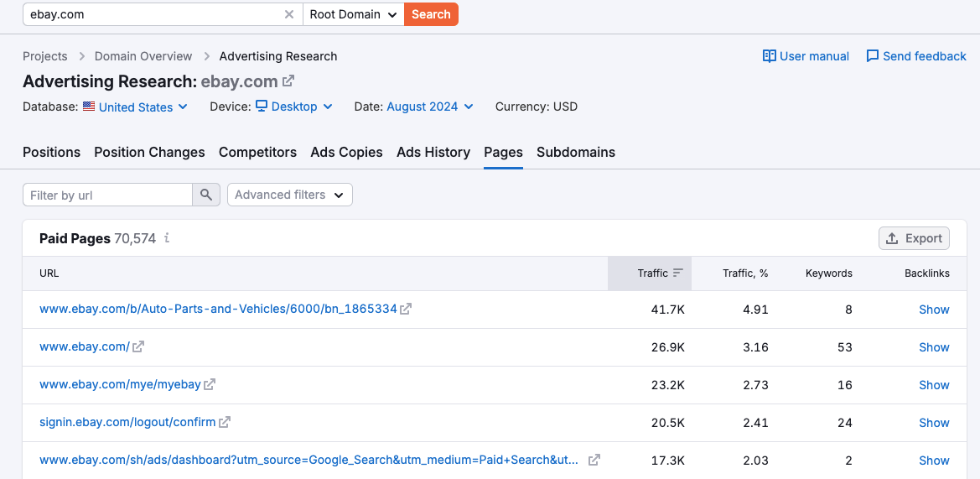The width and height of the screenshot is (980, 479).
Task: Open the Auto-Parts-and-Vehicles URL link
Action: click(x=218, y=309)
